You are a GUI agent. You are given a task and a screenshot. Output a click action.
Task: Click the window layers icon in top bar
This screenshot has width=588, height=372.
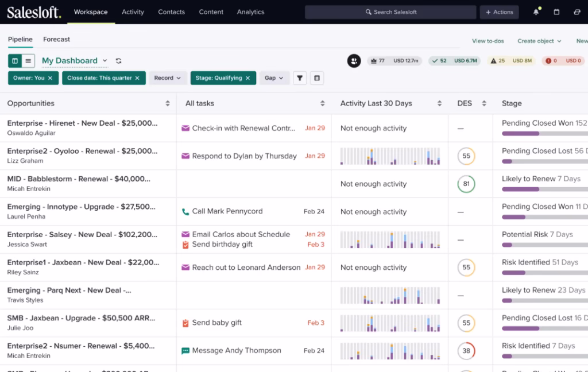coord(577,12)
